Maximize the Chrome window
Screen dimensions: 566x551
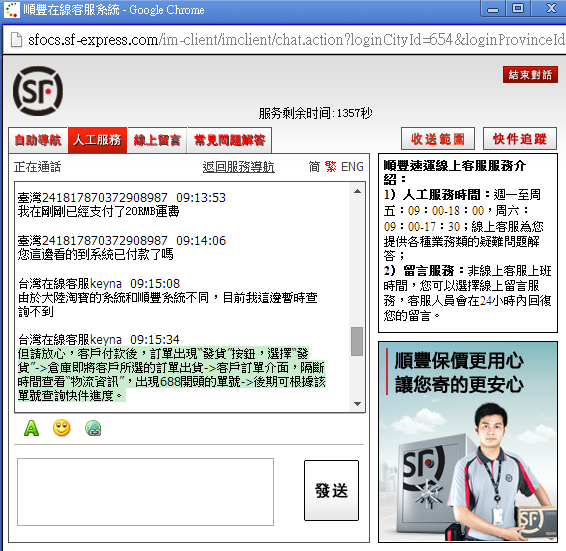click(x=518, y=9)
